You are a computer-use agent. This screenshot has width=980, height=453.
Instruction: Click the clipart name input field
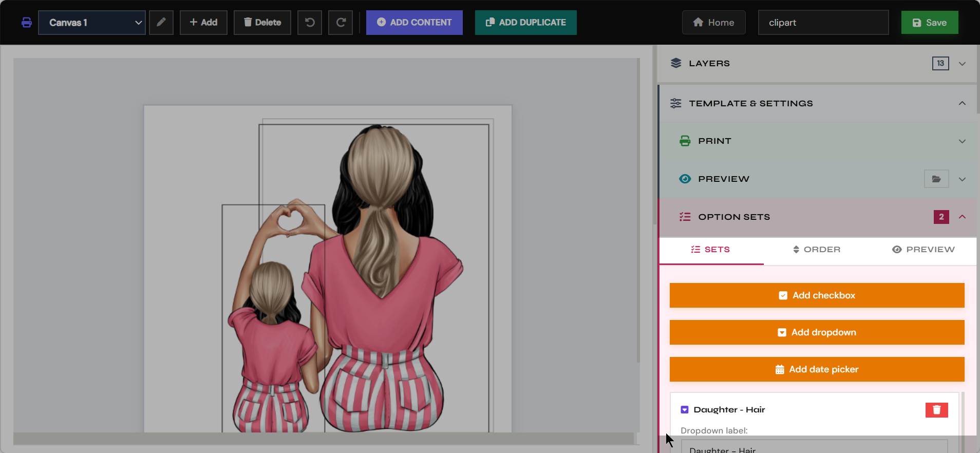pos(823,23)
